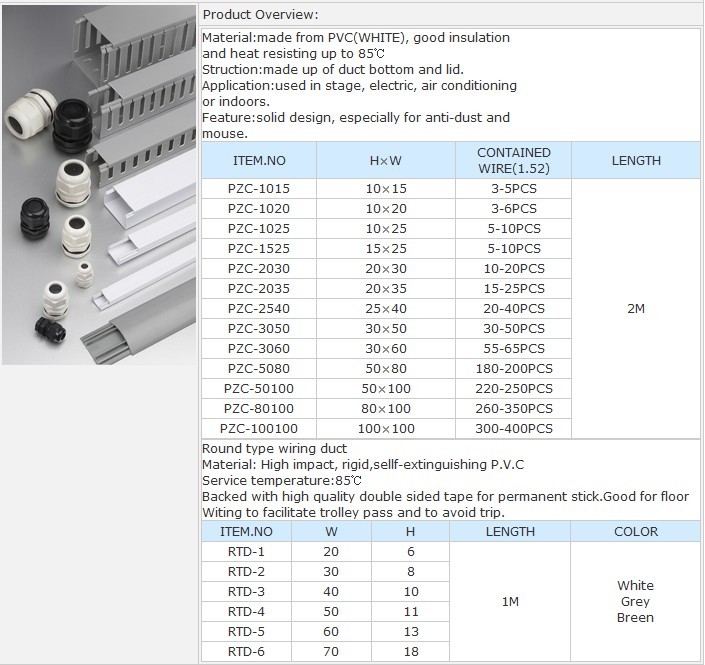Click the PZC-2035 item cell
Viewport: 705px width, 665px height.
click(259, 289)
